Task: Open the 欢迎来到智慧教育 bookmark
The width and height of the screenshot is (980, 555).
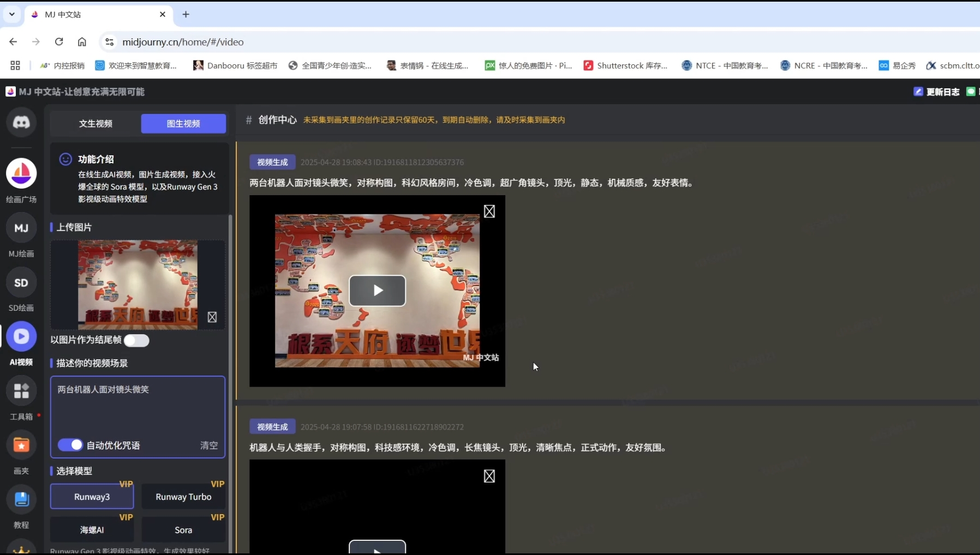Action: click(136, 65)
